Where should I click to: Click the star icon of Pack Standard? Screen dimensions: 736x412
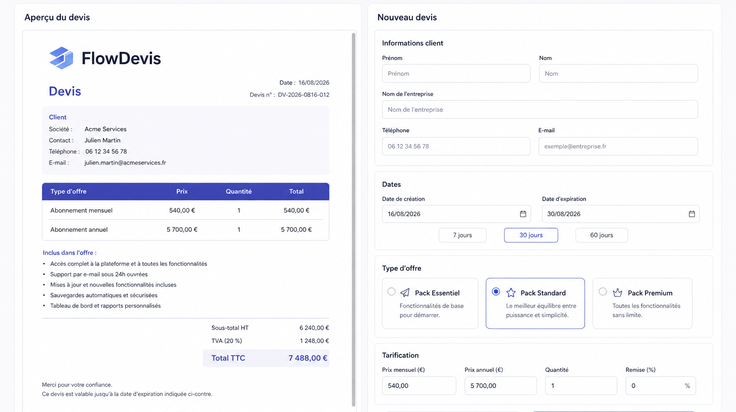pyautogui.click(x=511, y=293)
